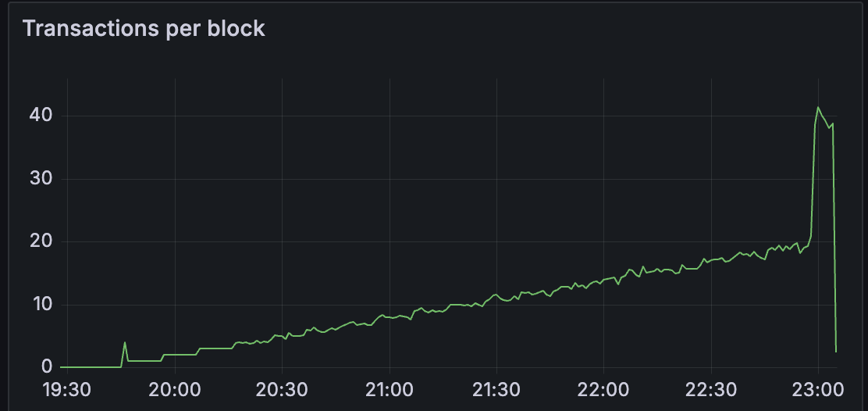Image resolution: width=868 pixels, height=411 pixels.
Task: Click the 0 value on the y-axis
Action: click(x=46, y=367)
